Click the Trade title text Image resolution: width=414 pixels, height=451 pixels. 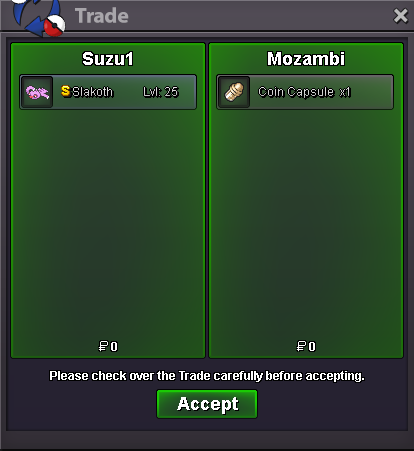[x=102, y=16]
